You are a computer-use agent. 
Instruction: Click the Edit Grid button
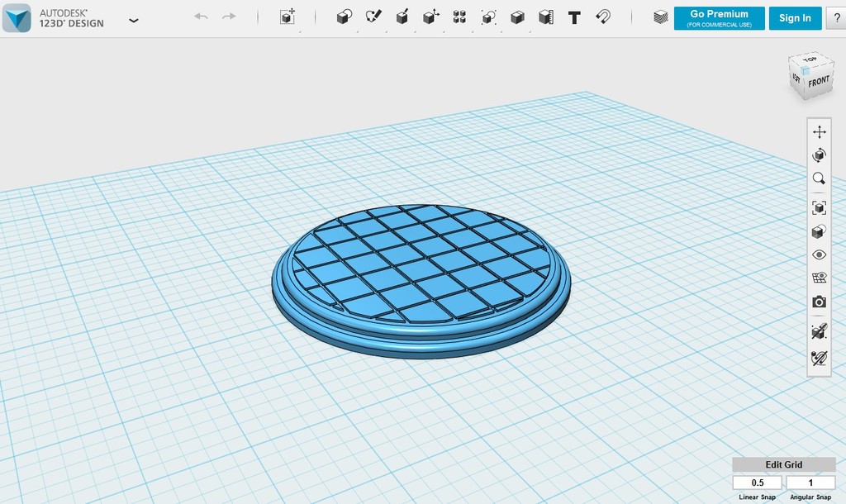[x=783, y=464]
